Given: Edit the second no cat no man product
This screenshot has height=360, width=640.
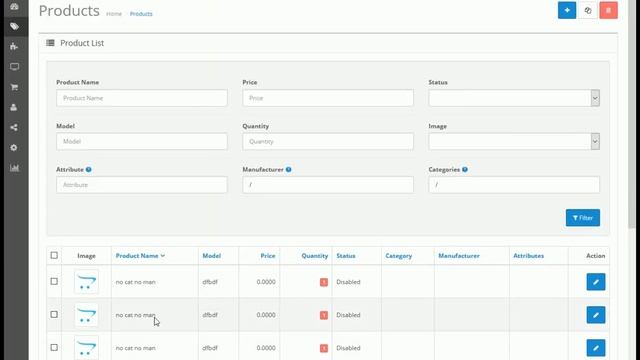Looking at the screenshot, I should [596, 315].
